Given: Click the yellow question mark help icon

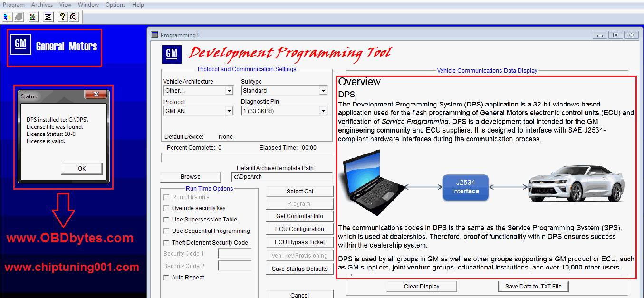Looking at the screenshot, I should [62, 17].
